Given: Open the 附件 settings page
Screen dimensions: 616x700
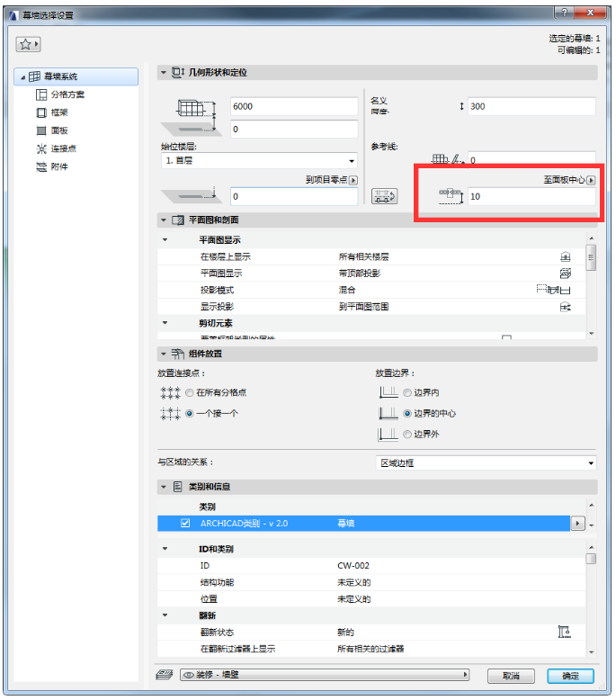Looking at the screenshot, I should point(59,166).
